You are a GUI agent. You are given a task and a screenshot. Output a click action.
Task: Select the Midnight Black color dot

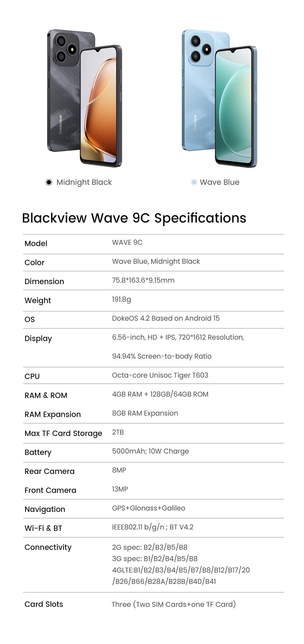click(49, 182)
